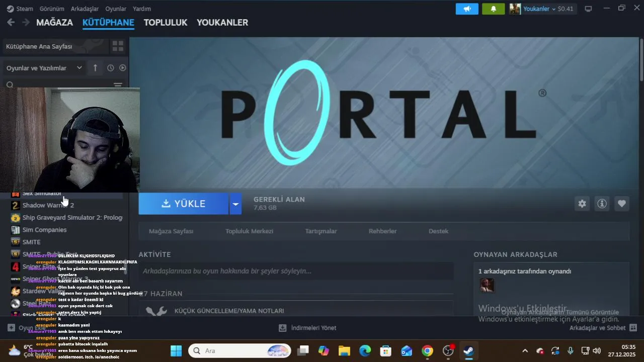Select Ship Graveyard Simulator 2: Prologue
The image size is (644, 362).
tap(67, 218)
